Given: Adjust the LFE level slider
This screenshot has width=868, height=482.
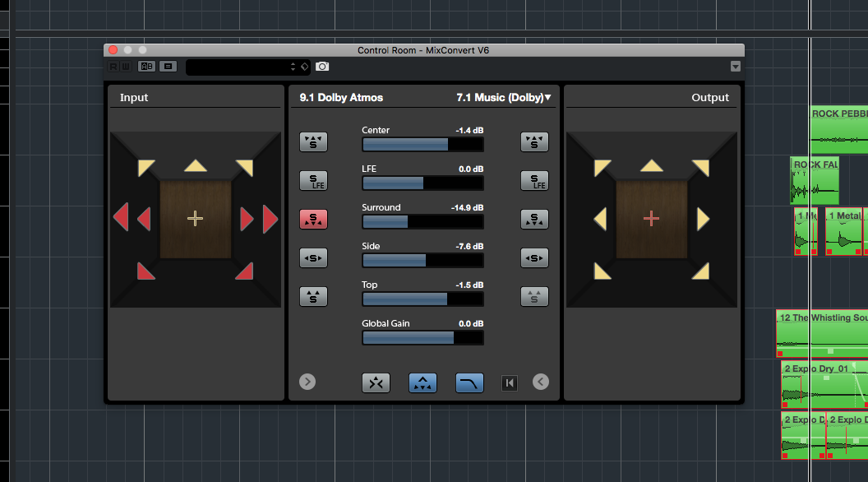Looking at the screenshot, I should (423, 183).
